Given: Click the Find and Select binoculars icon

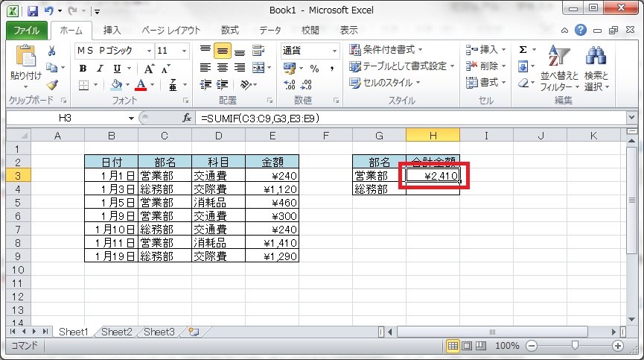Looking at the screenshot, I should point(596,57).
